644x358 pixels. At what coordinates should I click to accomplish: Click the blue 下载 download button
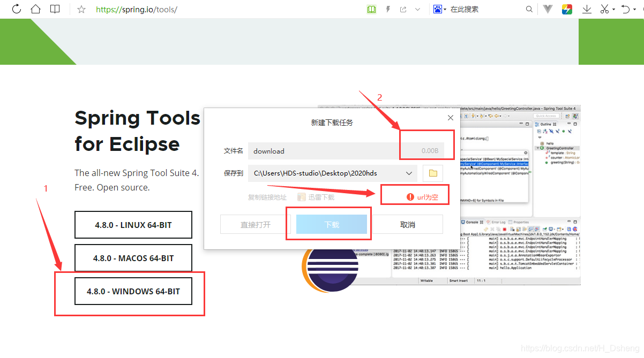(x=332, y=225)
